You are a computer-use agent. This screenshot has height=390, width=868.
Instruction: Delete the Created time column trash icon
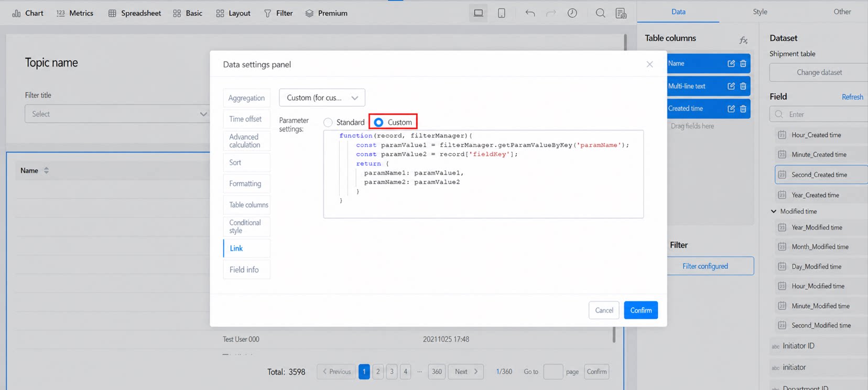(743, 109)
